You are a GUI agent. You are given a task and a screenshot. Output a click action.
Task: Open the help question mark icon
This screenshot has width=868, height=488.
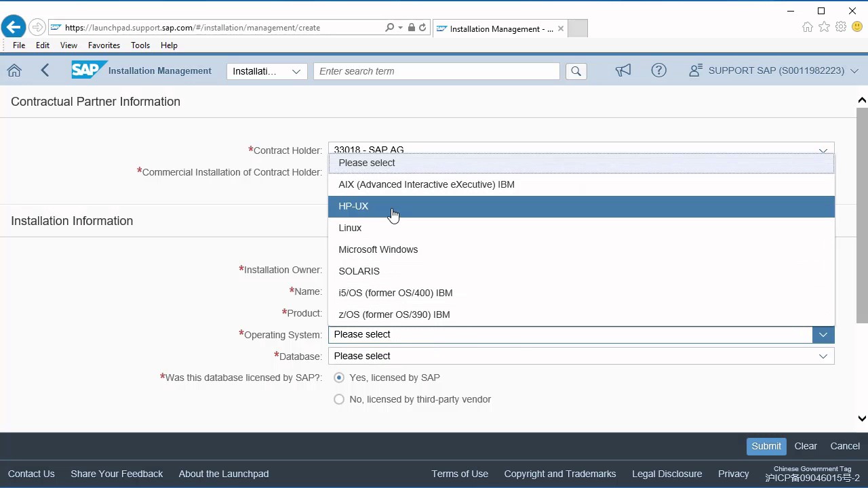point(658,70)
